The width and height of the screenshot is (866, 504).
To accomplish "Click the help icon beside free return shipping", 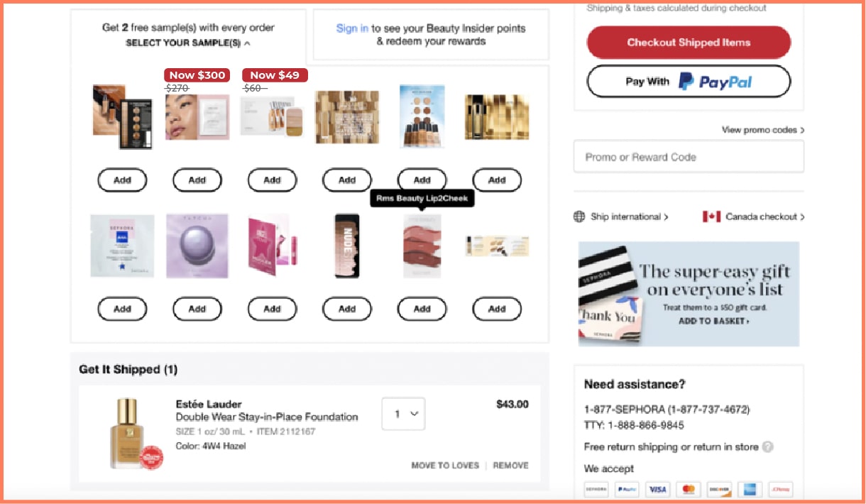I will click(767, 447).
